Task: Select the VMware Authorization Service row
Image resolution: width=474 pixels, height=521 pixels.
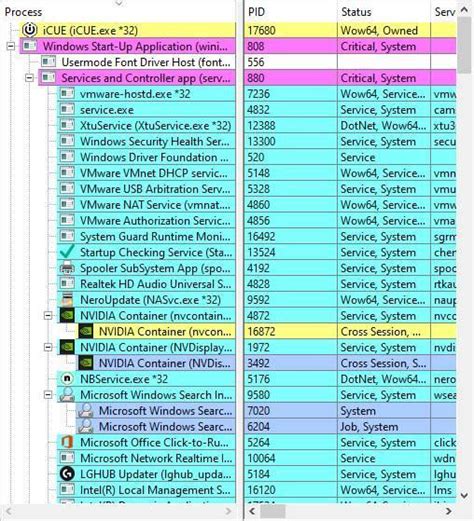Action: click(146, 220)
